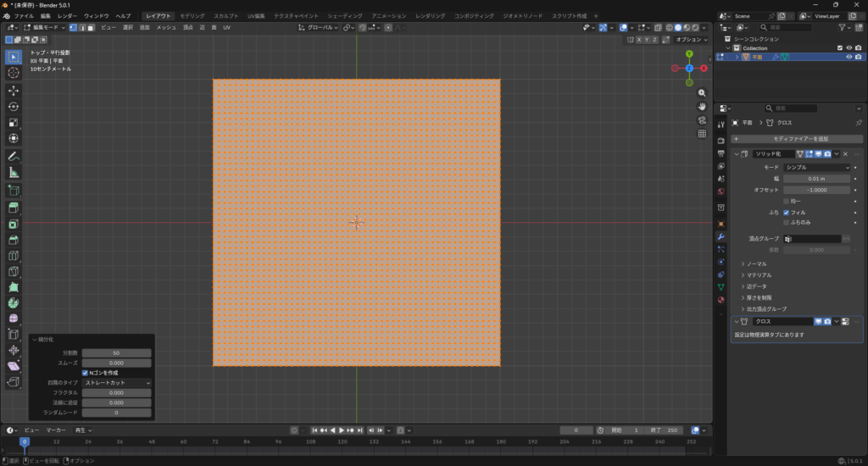This screenshot has width=868, height=466.
Task: Select the Annotate pencil tool
Action: [14, 156]
